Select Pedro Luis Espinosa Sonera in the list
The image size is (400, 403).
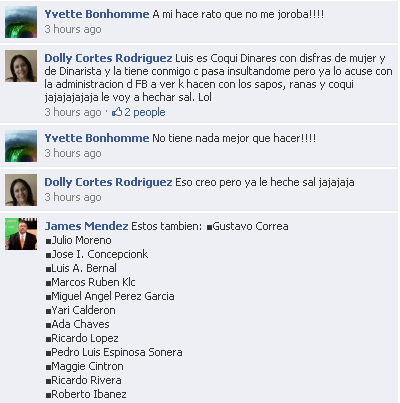point(117,352)
